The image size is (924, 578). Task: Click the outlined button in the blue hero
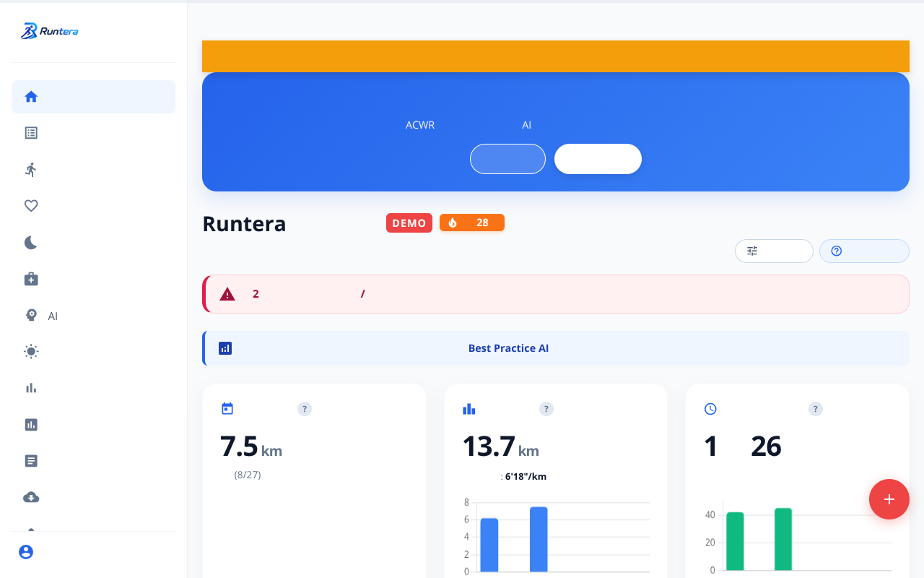(x=507, y=159)
